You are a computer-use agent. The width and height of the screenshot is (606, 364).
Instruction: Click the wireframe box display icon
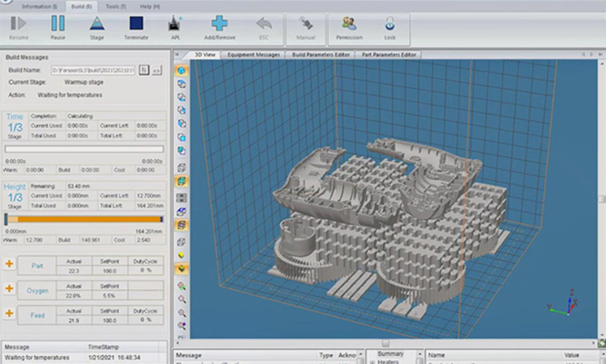[x=181, y=168]
